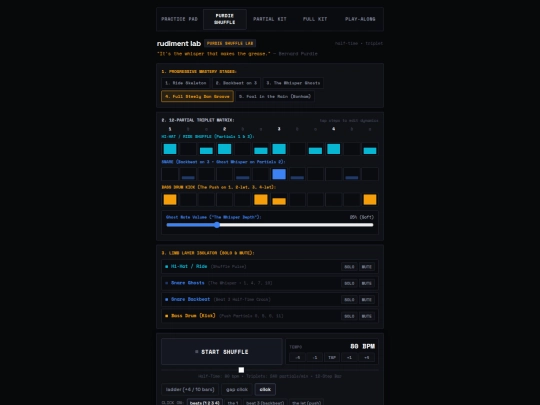Toggle bass drum kick on 2-let
The width and height of the screenshot is (540, 405).
(261, 199)
